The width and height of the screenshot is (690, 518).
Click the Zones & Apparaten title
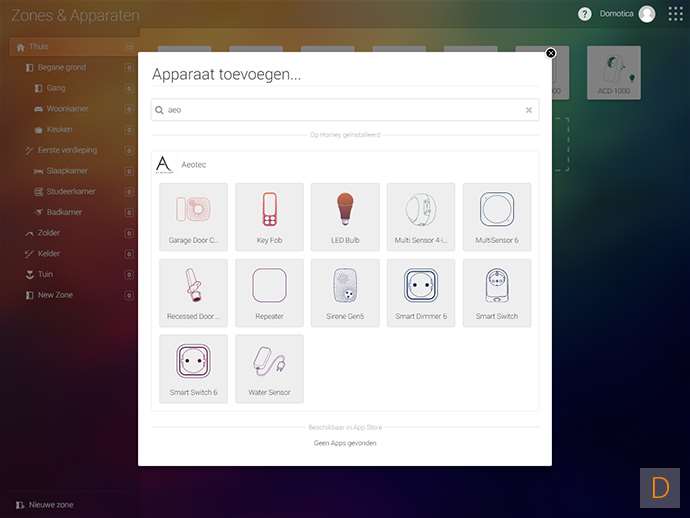tap(75, 15)
